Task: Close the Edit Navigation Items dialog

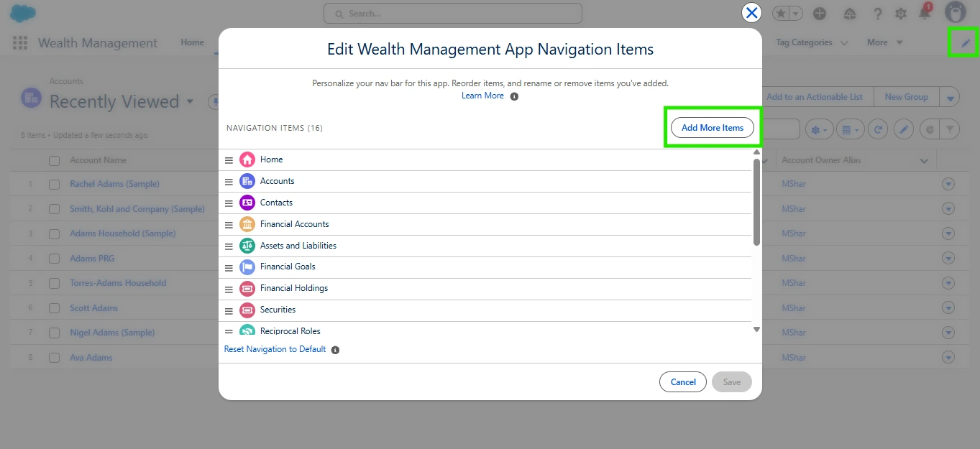Action: click(x=751, y=13)
